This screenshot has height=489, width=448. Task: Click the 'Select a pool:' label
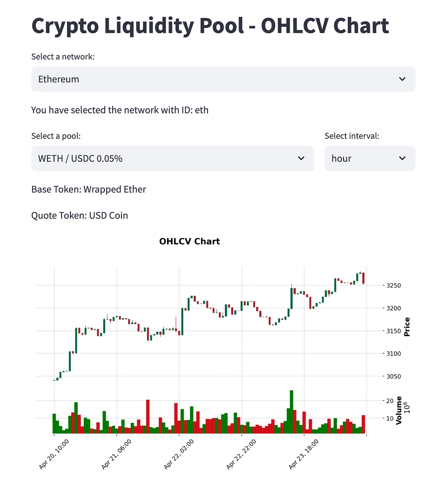pyautogui.click(x=56, y=136)
